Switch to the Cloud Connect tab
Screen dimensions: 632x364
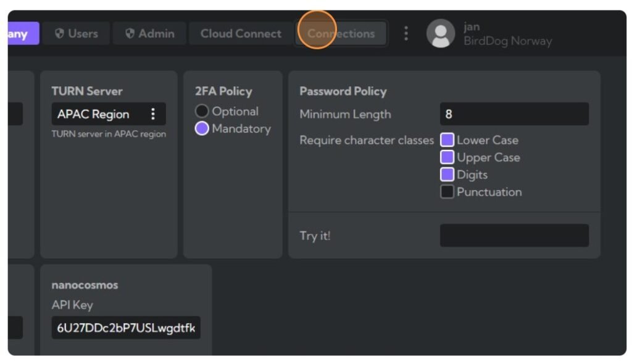click(240, 34)
